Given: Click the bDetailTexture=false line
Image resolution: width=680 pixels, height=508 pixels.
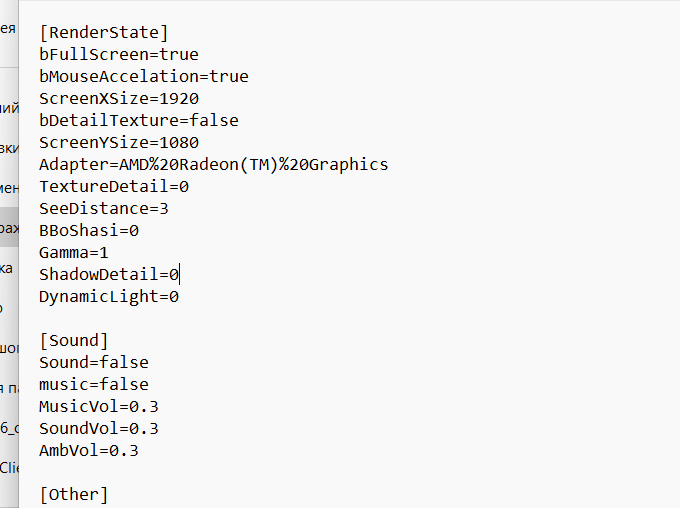Looking at the screenshot, I should pos(139,121).
